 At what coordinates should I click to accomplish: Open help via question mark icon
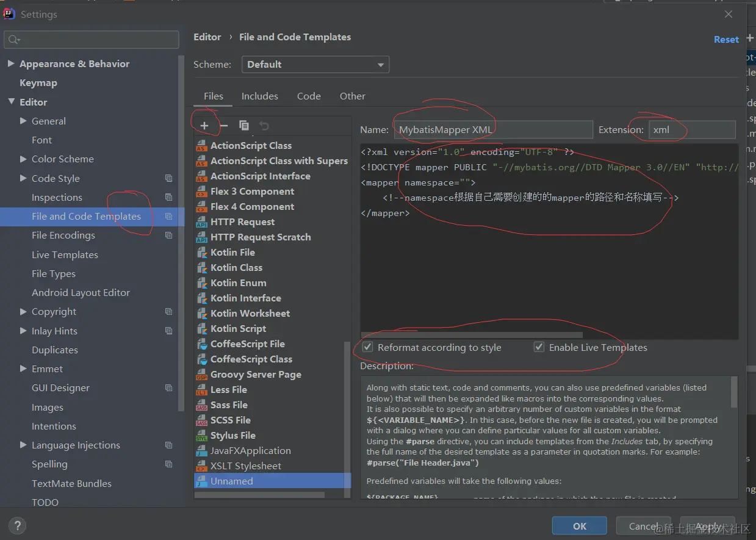click(17, 525)
